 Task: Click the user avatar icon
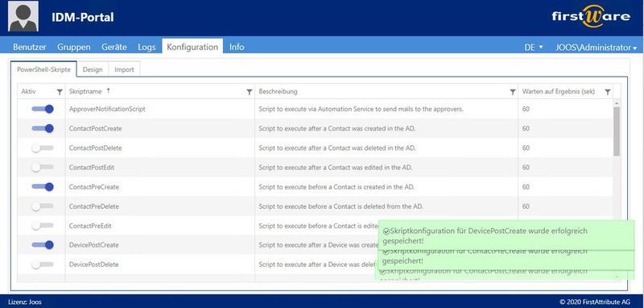pyautogui.click(x=23, y=16)
